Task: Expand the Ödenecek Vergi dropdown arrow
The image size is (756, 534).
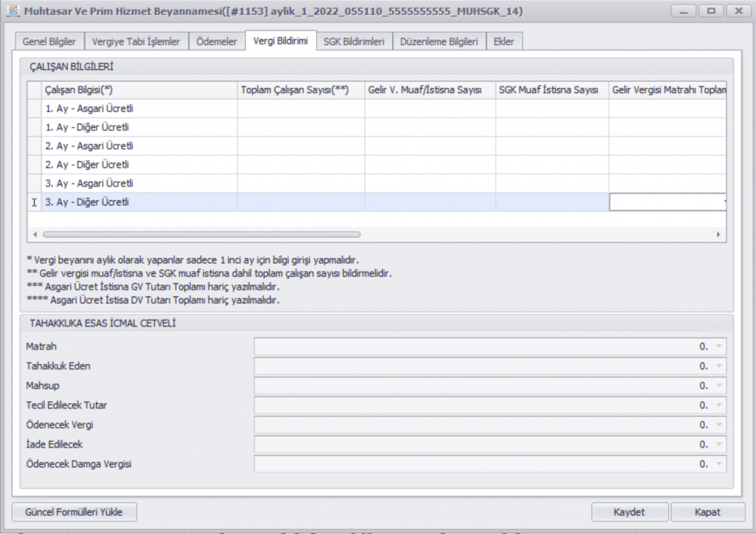Action: tap(719, 425)
